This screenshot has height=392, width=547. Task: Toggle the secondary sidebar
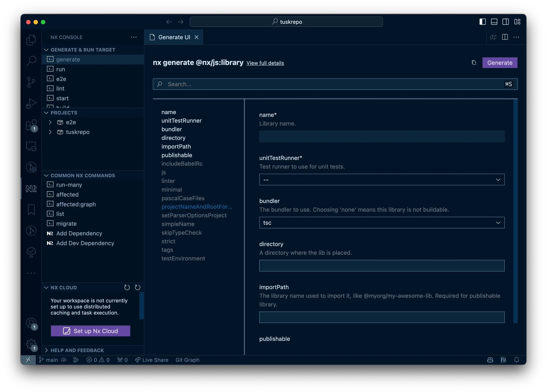click(506, 22)
